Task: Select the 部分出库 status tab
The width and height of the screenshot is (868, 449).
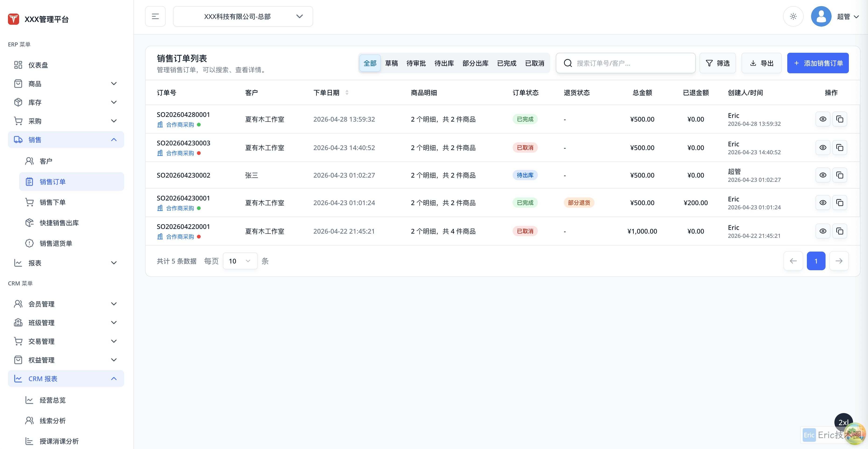Action: click(476, 63)
